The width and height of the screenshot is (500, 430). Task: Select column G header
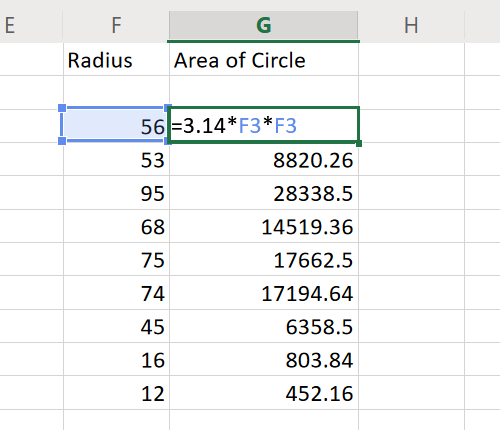[x=264, y=25]
